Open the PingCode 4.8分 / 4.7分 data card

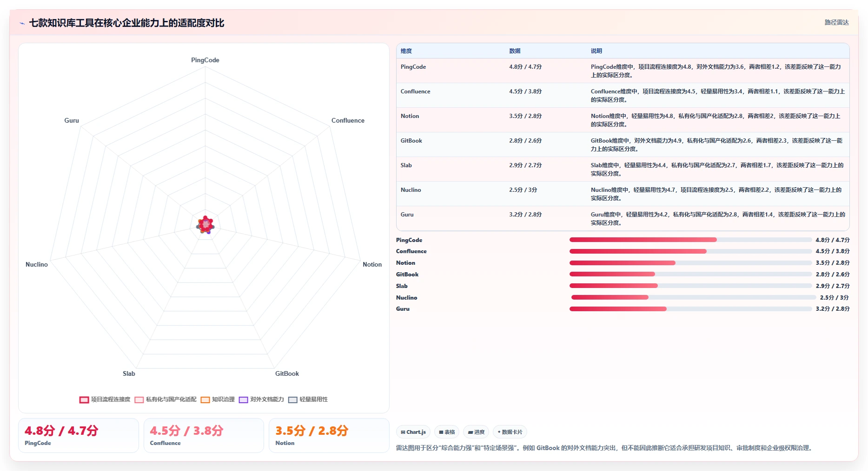point(79,435)
